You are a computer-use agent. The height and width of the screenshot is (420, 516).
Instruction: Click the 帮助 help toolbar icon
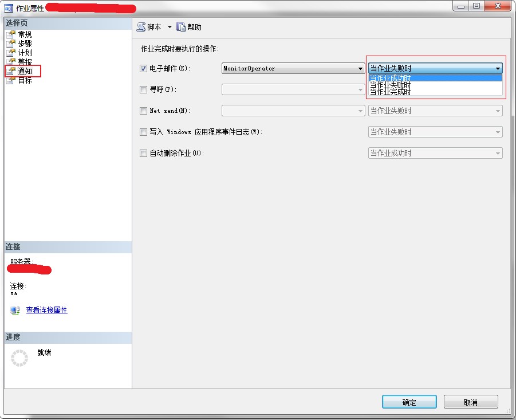tap(181, 27)
